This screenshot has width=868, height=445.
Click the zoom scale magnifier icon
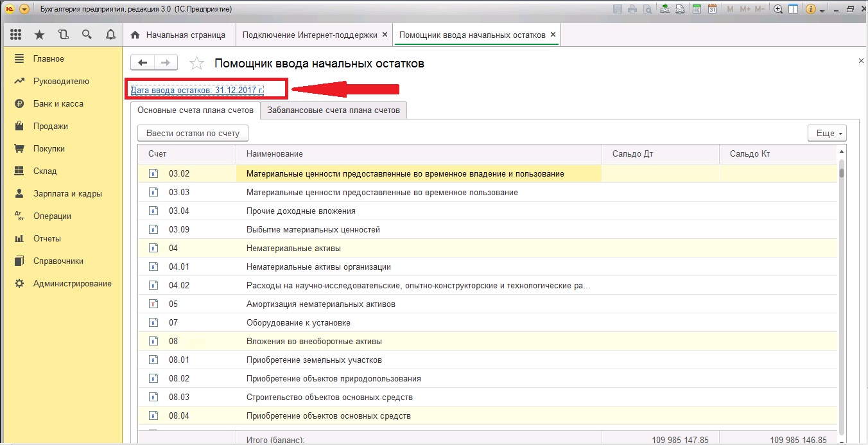coord(778,9)
